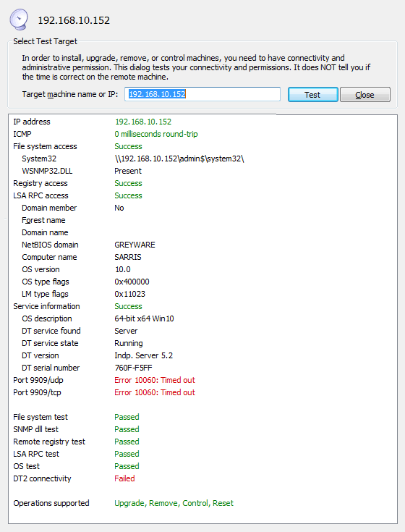Select the DT serial number 760F-F5FF
This screenshot has width=405, height=532.
click(133, 368)
